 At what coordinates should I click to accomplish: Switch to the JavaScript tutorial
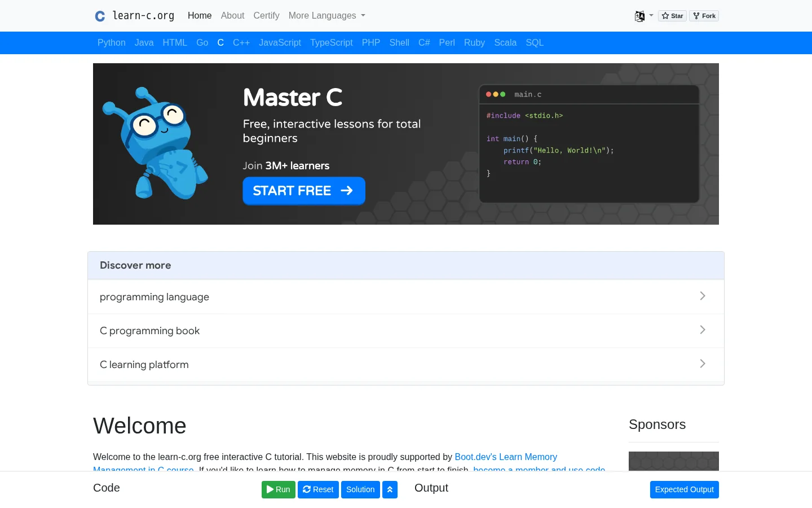pyautogui.click(x=280, y=43)
